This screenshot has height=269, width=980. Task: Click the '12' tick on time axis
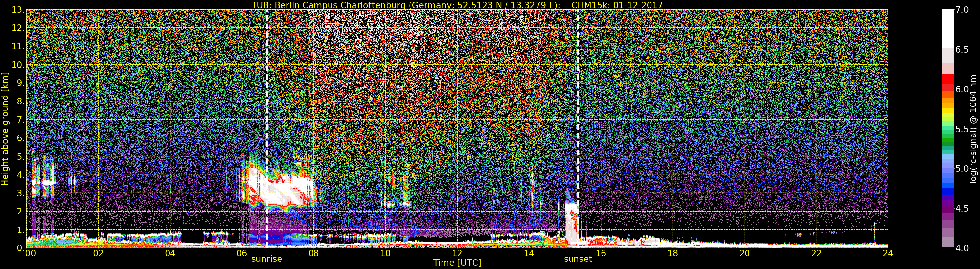457,253
